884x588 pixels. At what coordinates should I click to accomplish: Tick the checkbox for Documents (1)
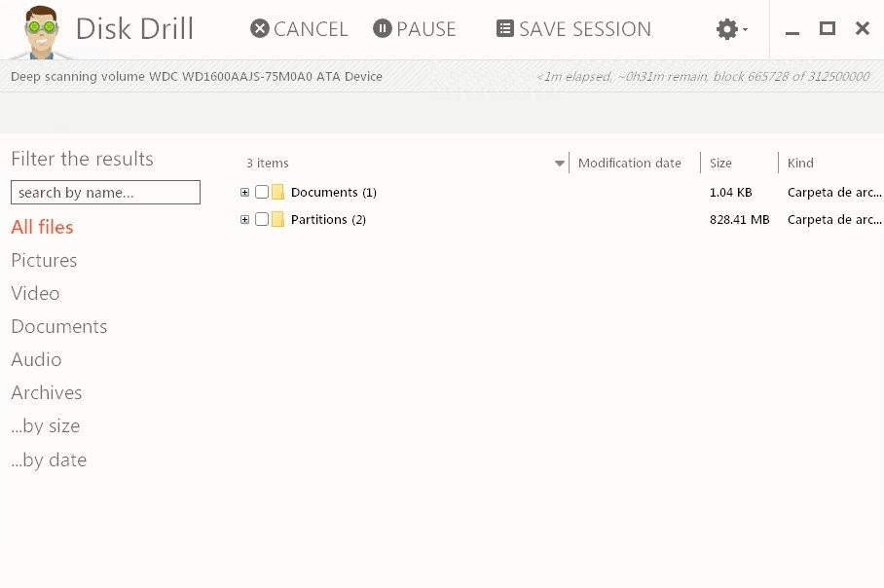click(262, 192)
